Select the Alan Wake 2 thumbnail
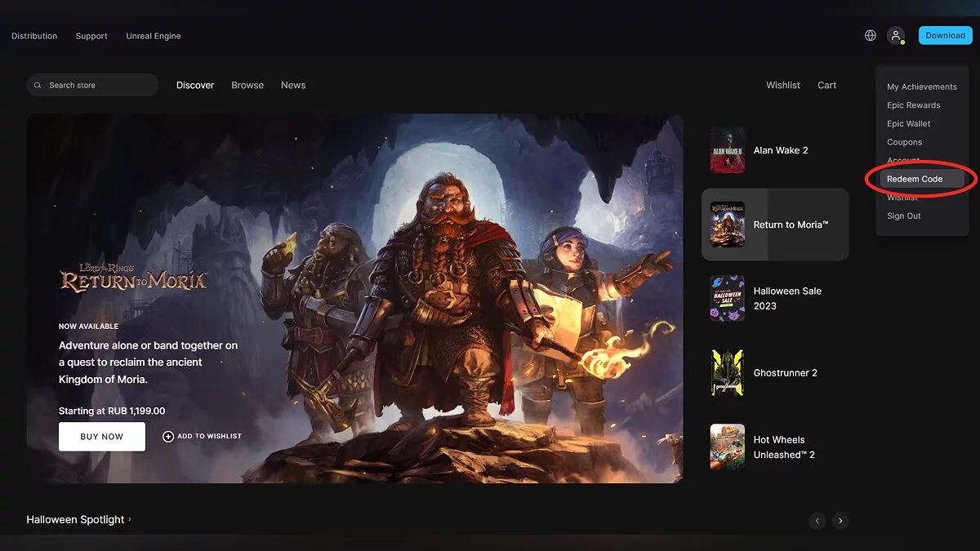 [x=727, y=150]
